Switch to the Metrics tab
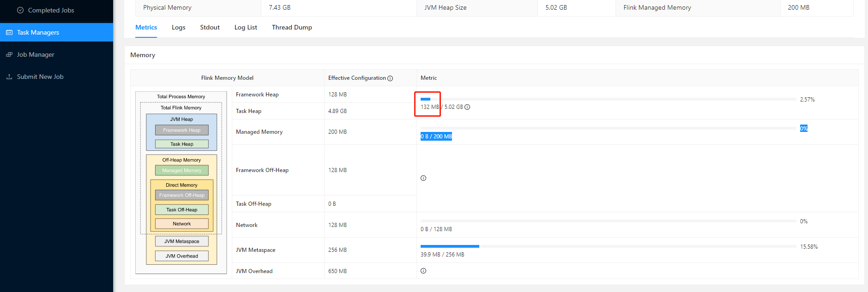This screenshot has width=868, height=292. coord(146,27)
